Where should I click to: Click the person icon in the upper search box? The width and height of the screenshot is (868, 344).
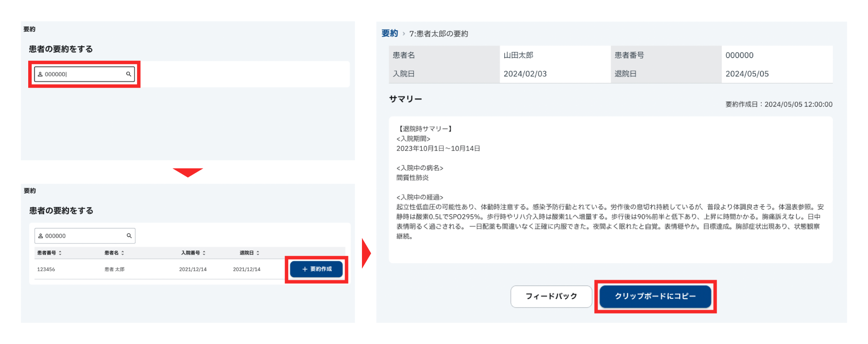40,74
